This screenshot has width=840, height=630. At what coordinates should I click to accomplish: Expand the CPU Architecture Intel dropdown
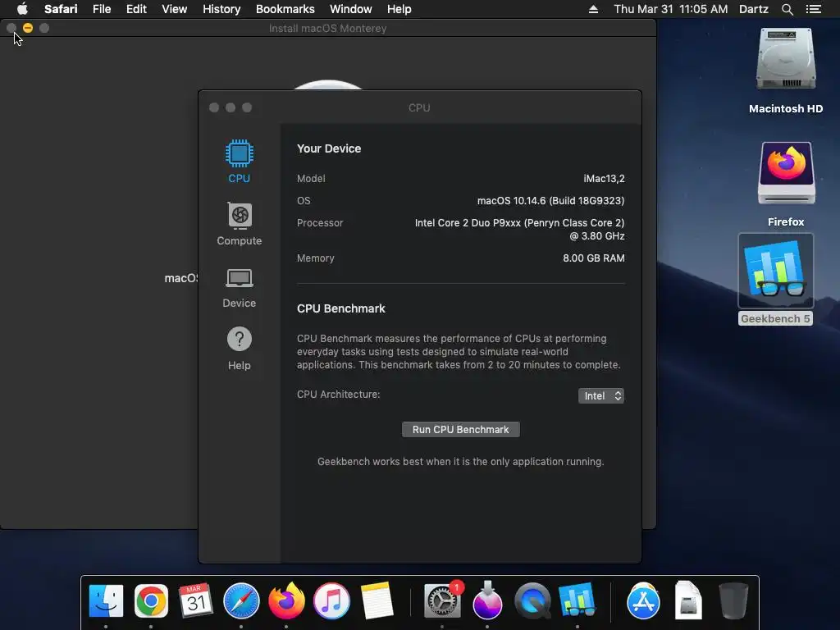pos(601,396)
